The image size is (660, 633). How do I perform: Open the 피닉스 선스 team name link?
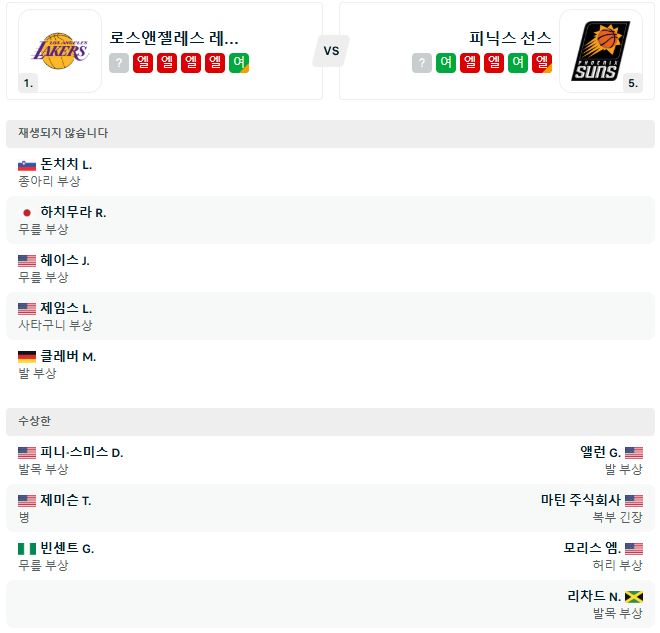[510, 38]
